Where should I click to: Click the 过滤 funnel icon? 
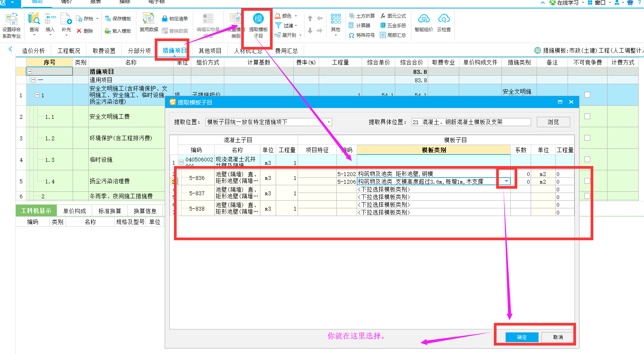click(x=278, y=25)
